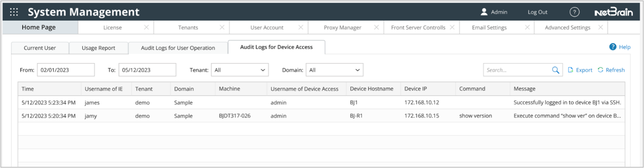Click the Export file icon
This screenshot has width=644, height=168.
coord(570,70)
